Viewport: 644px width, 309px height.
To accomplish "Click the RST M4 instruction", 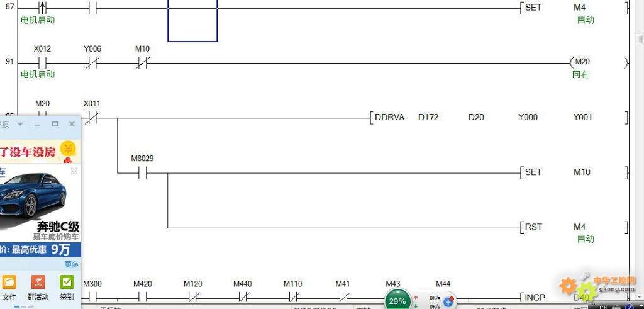I will pyautogui.click(x=574, y=227).
